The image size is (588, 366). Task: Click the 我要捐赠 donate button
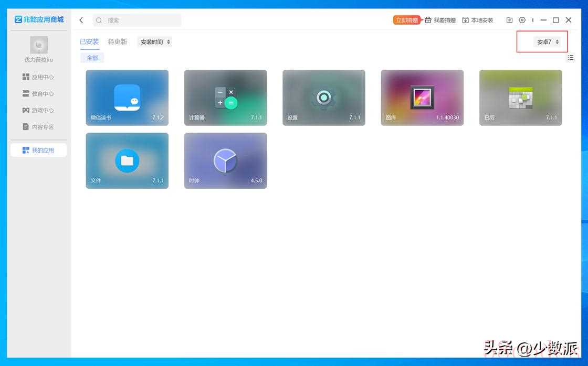click(x=440, y=20)
